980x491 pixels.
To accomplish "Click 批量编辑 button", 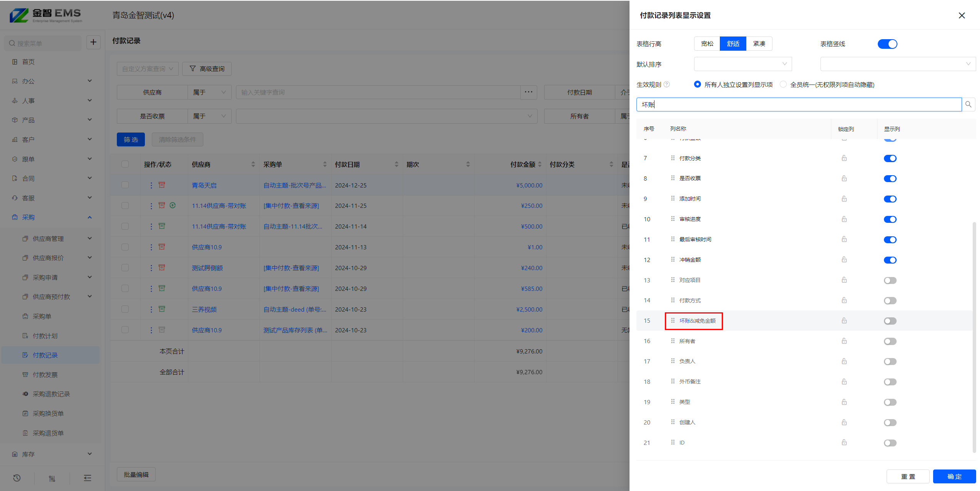I will point(136,474).
